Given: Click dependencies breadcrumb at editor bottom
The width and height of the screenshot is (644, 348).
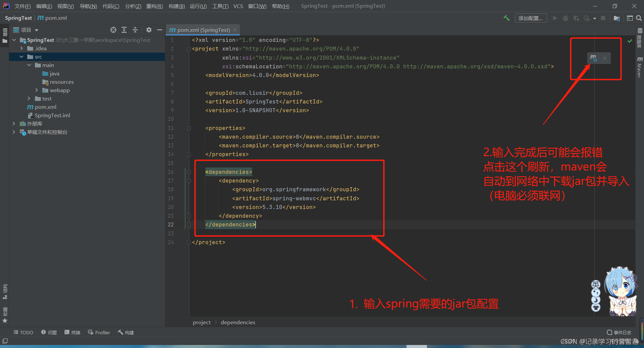Looking at the screenshot, I should [x=238, y=322].
